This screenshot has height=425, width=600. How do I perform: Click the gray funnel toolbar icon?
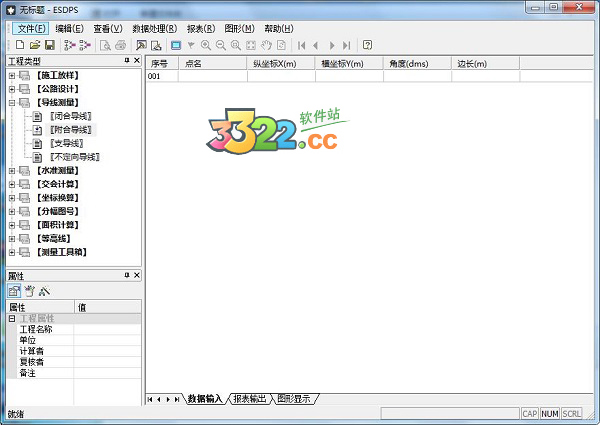pyautogui.click(x=191, y=45)
